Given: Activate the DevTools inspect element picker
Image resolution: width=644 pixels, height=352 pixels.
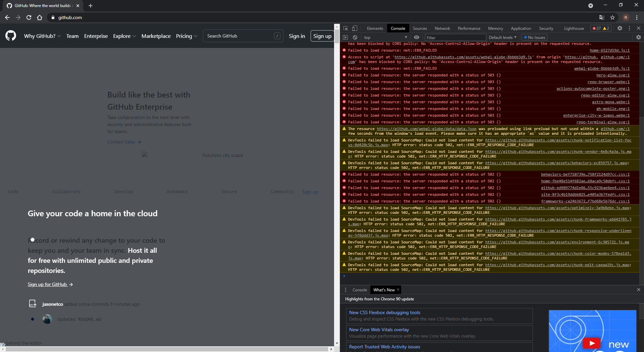Looking at the screenshot, I should [x=345, y=28].
